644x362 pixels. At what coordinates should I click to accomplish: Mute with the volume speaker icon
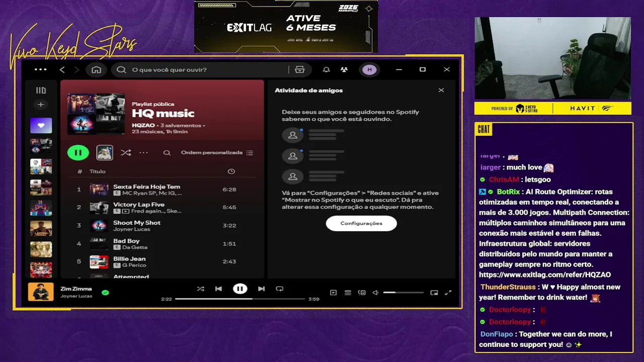[375, 293]
